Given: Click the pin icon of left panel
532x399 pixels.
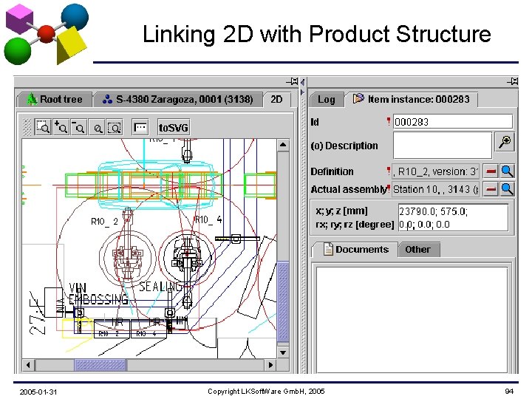Looking at the screenshot, I should point(292,81).
